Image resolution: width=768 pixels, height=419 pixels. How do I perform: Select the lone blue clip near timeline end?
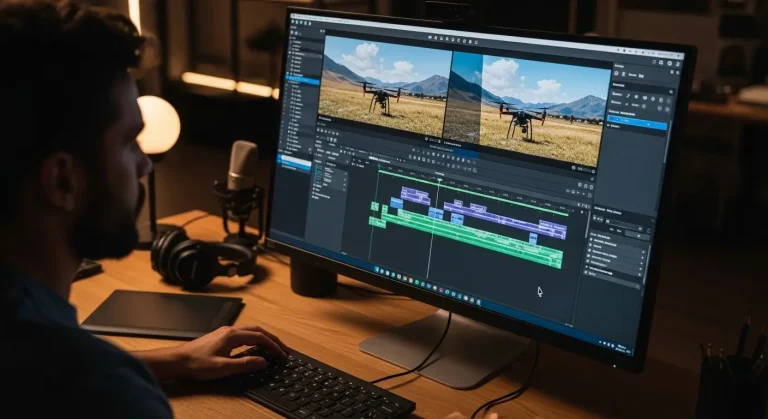tap(533, 238)
